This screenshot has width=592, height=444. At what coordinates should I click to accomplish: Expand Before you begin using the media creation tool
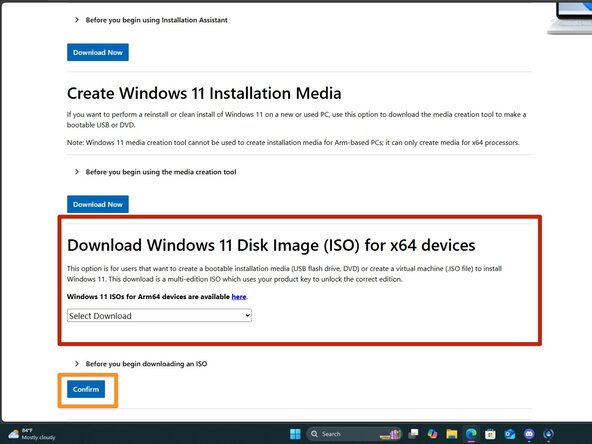pyautogui.click(x=155, y=172)
